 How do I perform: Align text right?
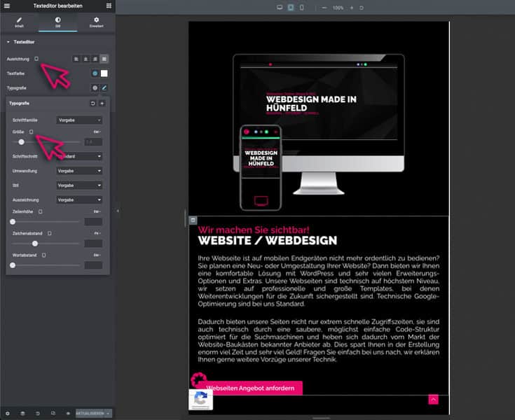[95, 59]
